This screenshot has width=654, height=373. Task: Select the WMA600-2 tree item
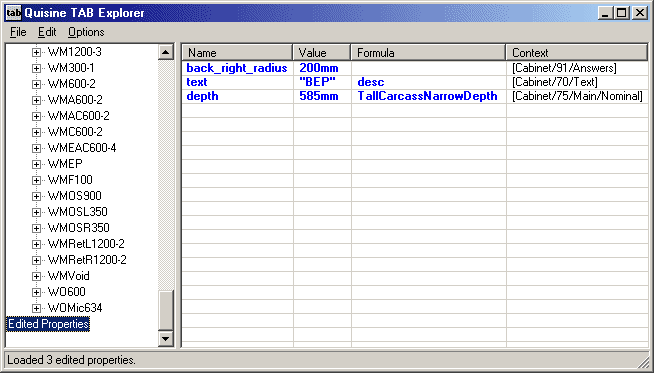75,100
